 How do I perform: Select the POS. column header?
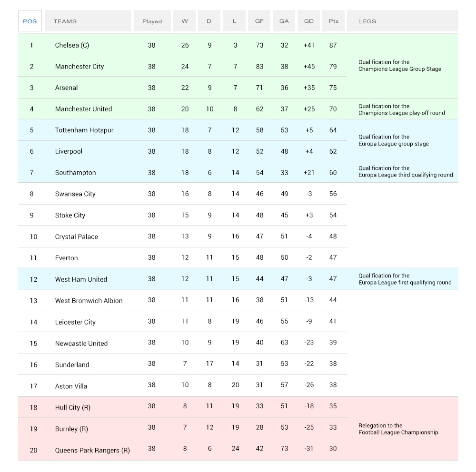[x=30, y=21]
